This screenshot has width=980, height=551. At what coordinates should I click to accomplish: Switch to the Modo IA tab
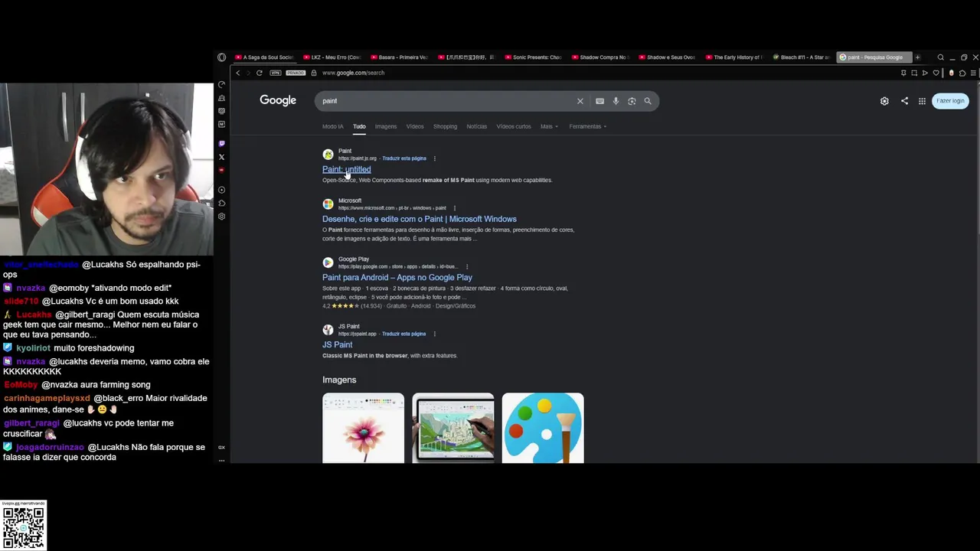(333, 126)
